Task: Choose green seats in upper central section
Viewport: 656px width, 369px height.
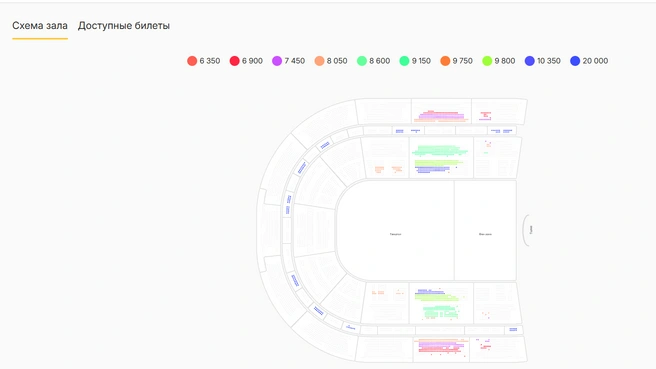Action: (x=439, y=151)
